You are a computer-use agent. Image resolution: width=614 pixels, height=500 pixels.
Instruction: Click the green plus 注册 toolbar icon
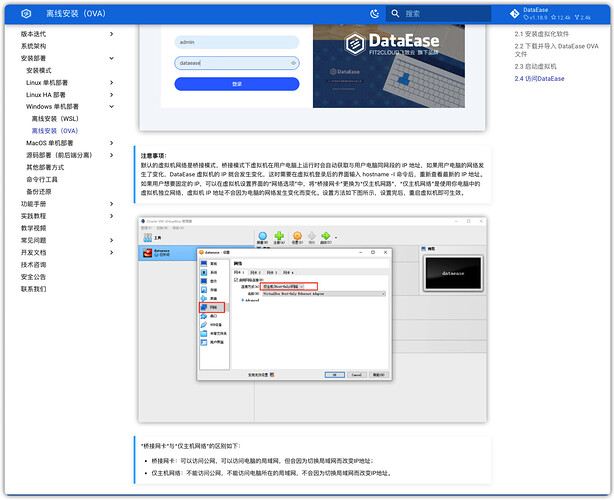(279, 236)
